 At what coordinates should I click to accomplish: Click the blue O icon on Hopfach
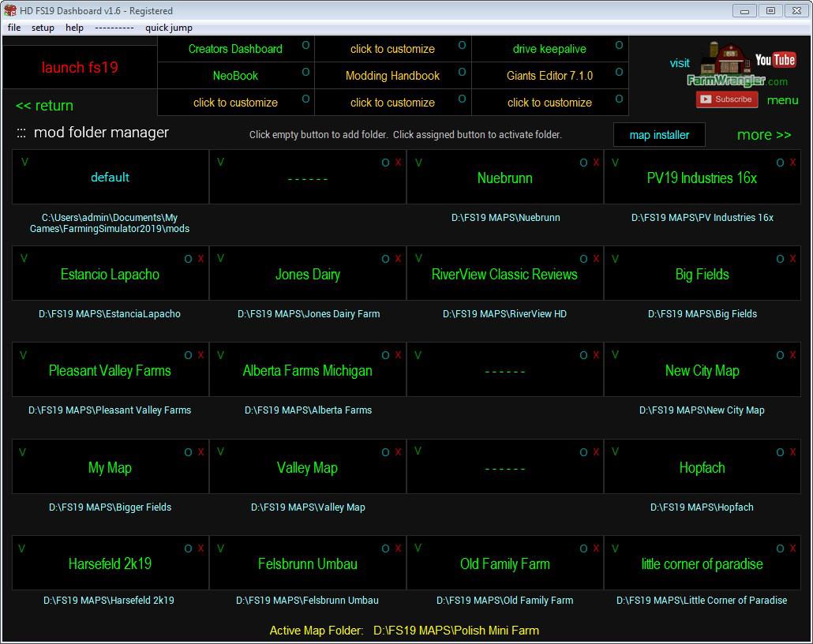click(x=780, y=452)
